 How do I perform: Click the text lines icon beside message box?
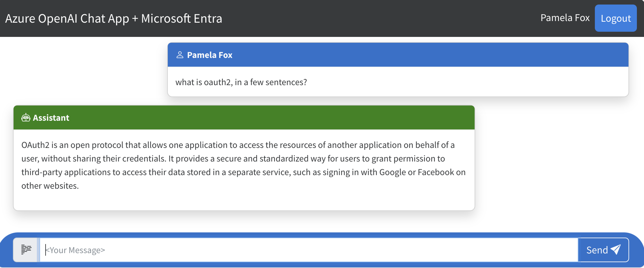[26, 250]
